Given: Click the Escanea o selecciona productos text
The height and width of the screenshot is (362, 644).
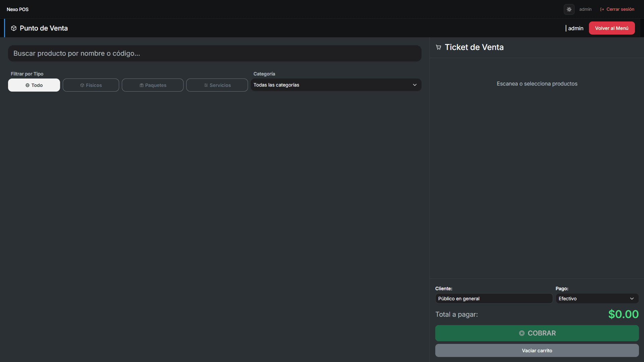Looking at the screenshot, I should [537, 84].
